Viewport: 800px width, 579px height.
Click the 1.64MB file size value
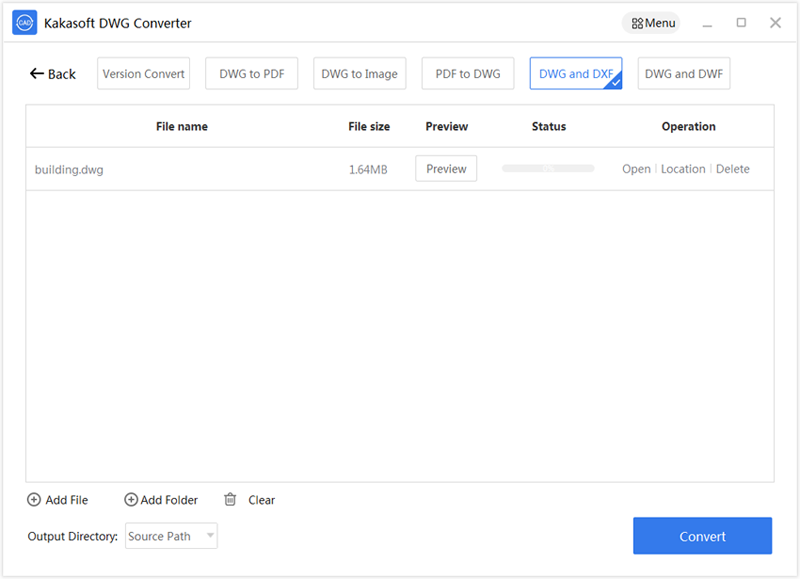click(x=368, y=169)
